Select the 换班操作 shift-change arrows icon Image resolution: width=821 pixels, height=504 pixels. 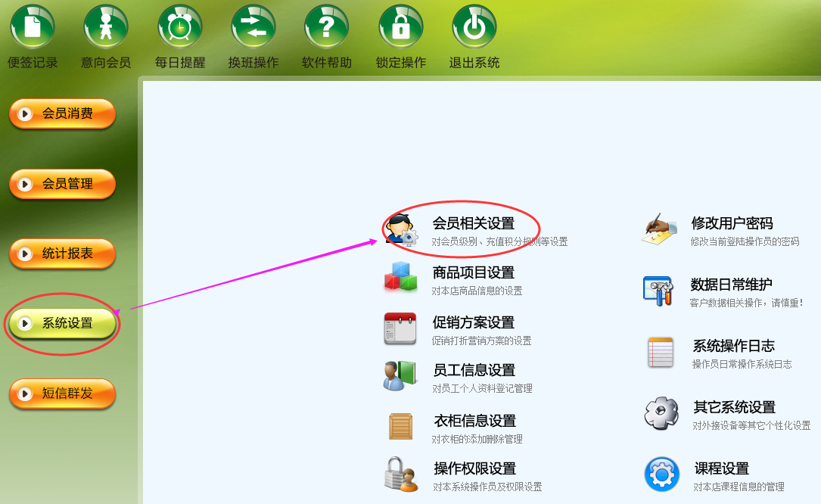253,26
